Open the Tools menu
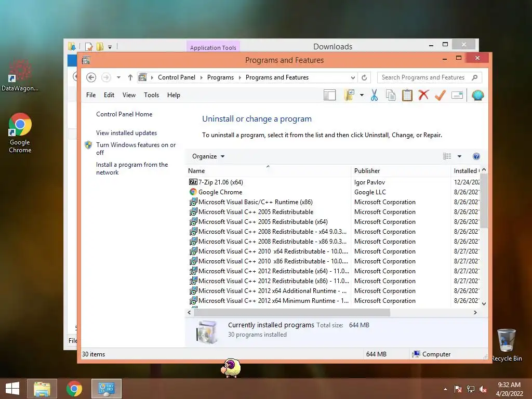 tap(151, 95)
